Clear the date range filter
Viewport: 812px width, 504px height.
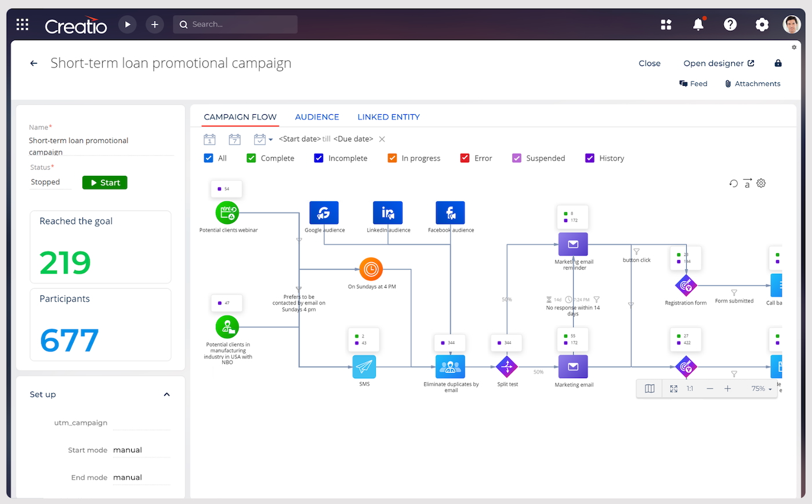click(382, 139)
